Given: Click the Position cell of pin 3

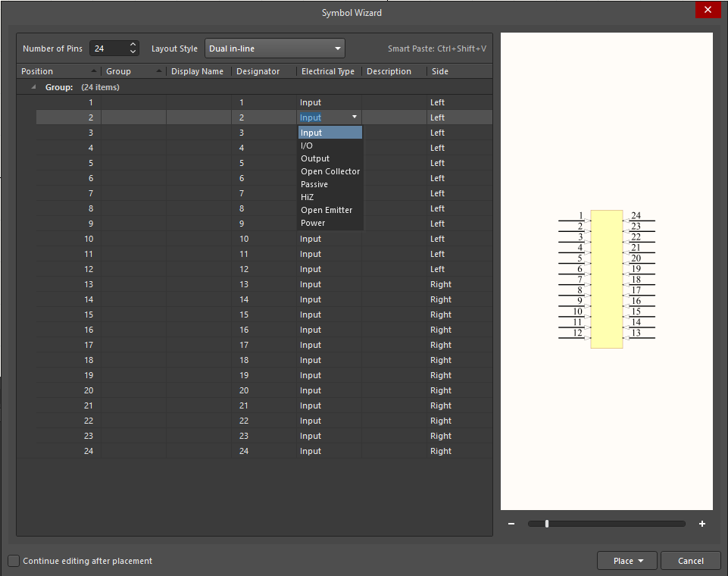Looking at the screenshot, I should click(x=69, y=133).
